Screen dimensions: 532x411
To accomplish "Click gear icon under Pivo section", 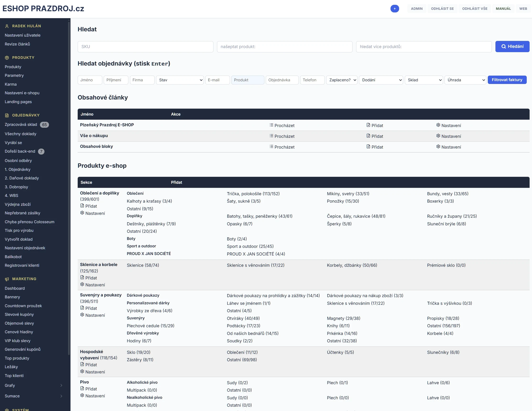I will click(x=82, y=395).
